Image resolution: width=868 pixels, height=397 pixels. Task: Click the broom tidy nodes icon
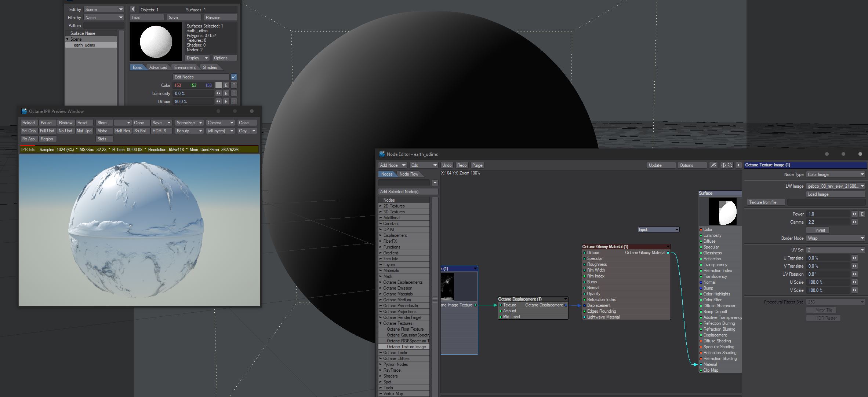pyautogui.click(x=713, y=165)
